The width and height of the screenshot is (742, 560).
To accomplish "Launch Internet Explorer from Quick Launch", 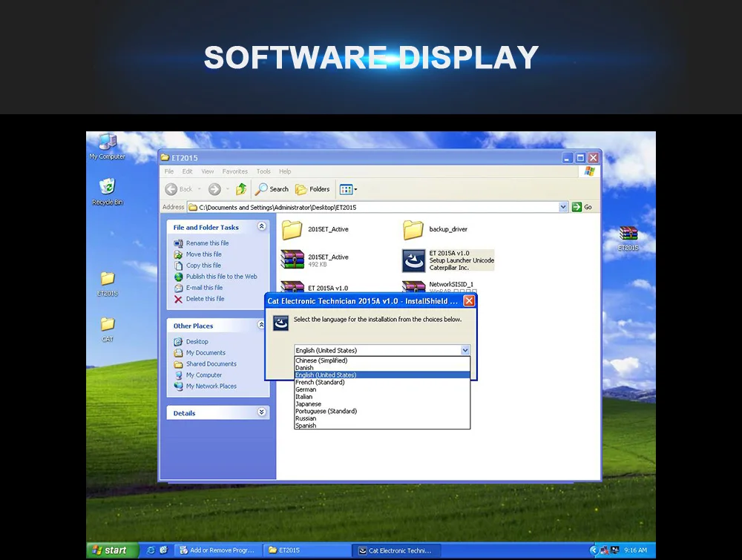I will (151, 550).
